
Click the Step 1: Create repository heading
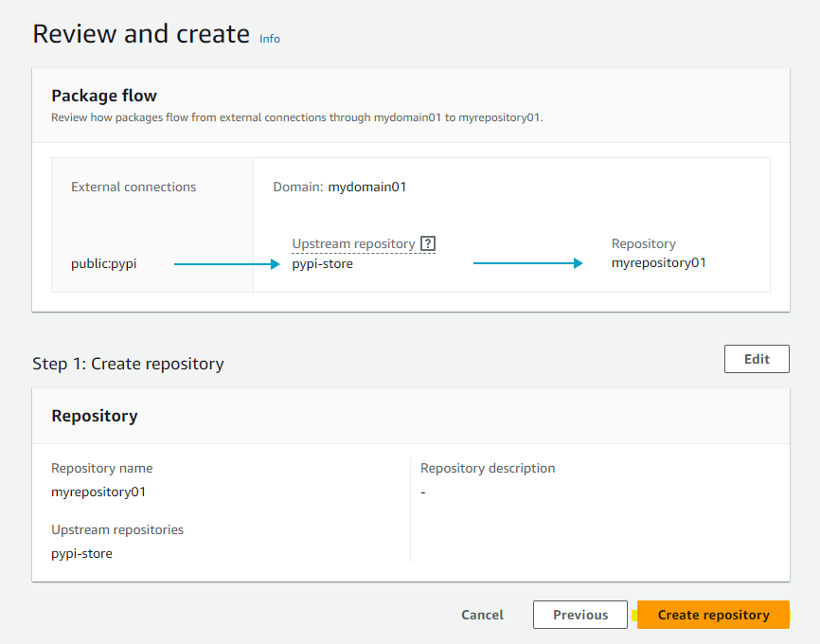(x=128, y=364)
